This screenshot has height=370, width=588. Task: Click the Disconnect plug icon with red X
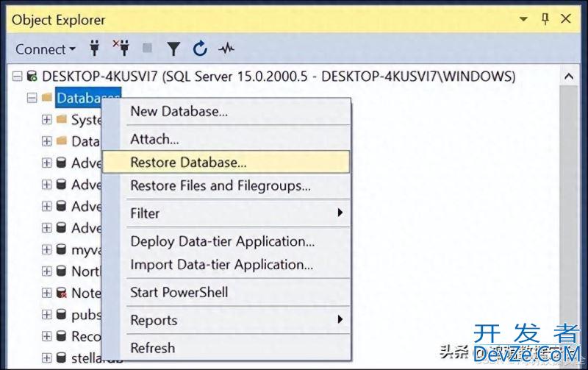121,49
